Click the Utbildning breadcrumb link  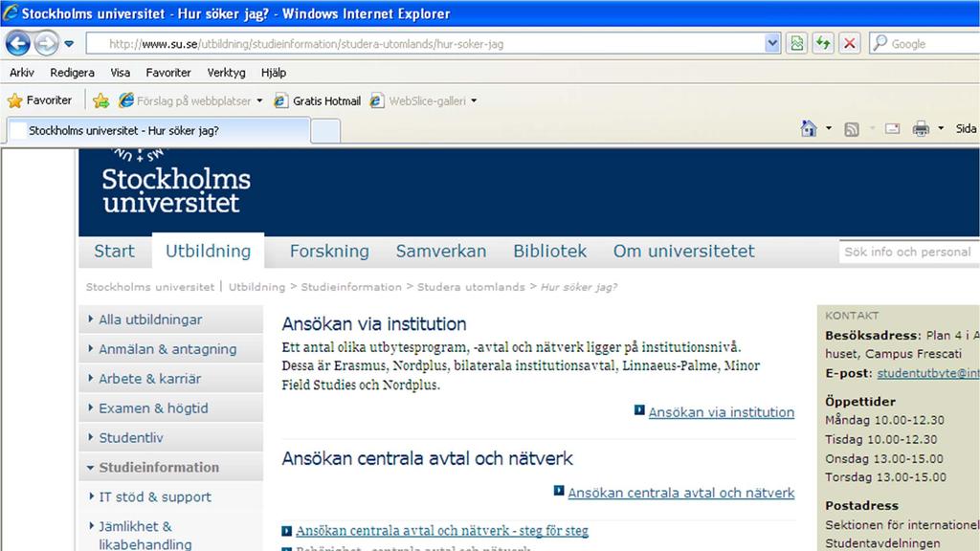(x=256, y=287)
